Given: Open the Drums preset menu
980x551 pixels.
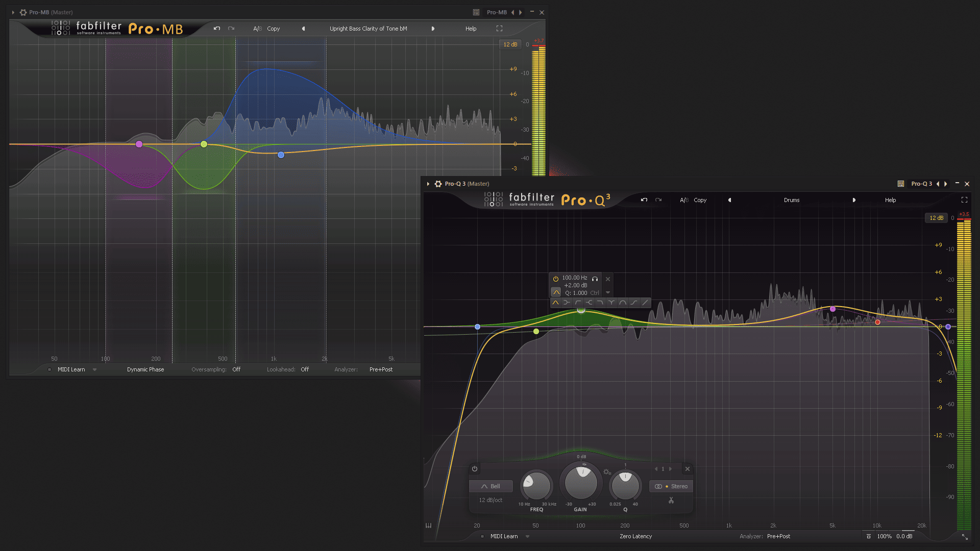Looking at the screenshot, I should coord(792,200).
